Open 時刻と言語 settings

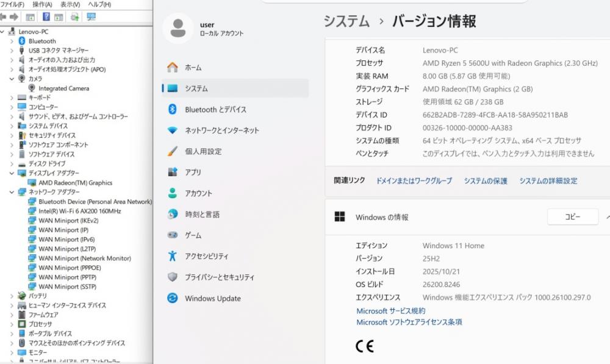click(x=235, y=214)
